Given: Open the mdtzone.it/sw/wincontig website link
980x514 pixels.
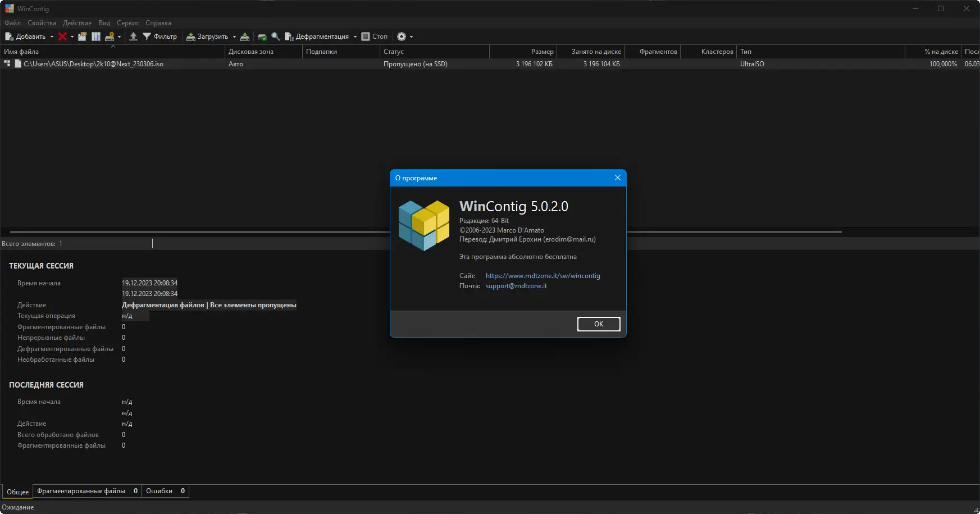Looking at the screenshot, I should pos(543,276).
